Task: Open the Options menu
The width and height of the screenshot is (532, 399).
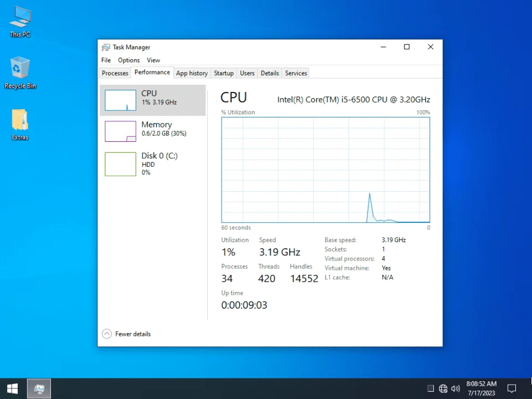Action: [x=129, y=60]
